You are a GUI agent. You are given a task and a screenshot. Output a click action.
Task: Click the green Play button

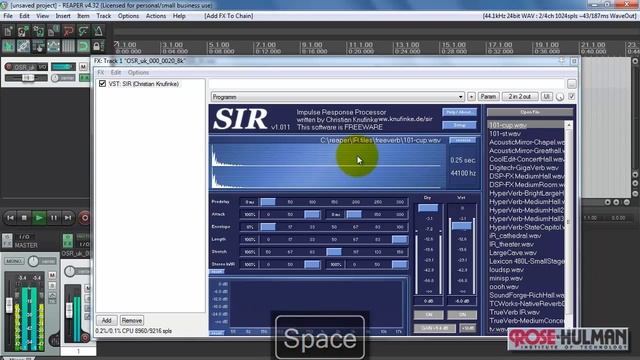39,218
